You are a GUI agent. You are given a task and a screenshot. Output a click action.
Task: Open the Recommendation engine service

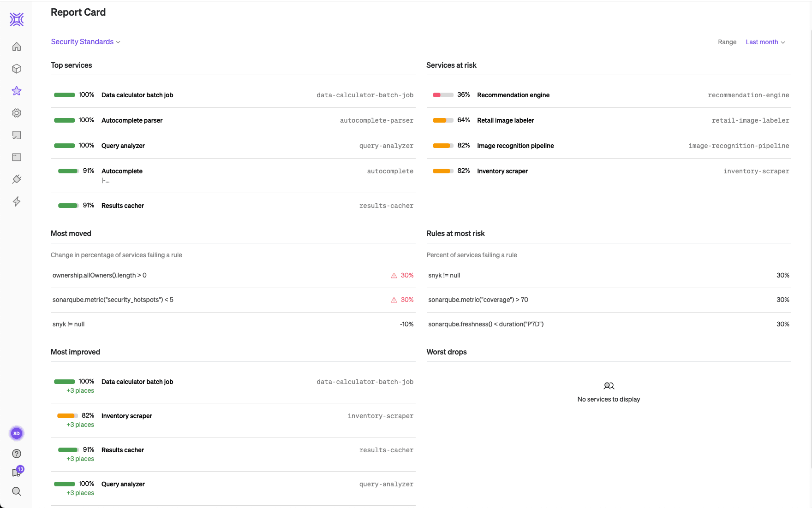513,95
